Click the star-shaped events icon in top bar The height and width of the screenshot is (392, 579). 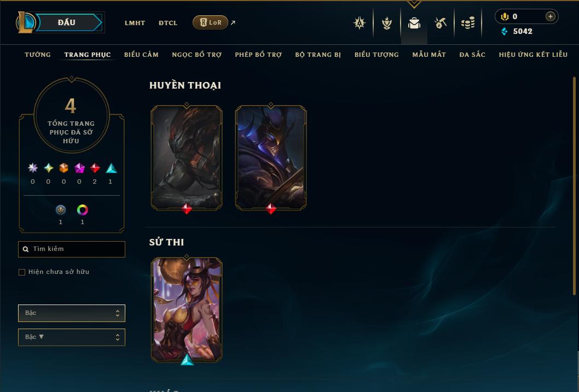[x=360, y=23]
